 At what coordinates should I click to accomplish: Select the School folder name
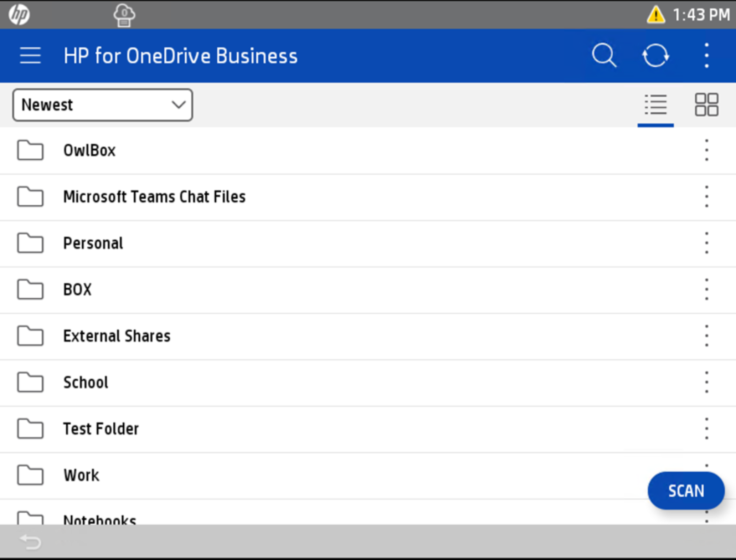point(86,382)
